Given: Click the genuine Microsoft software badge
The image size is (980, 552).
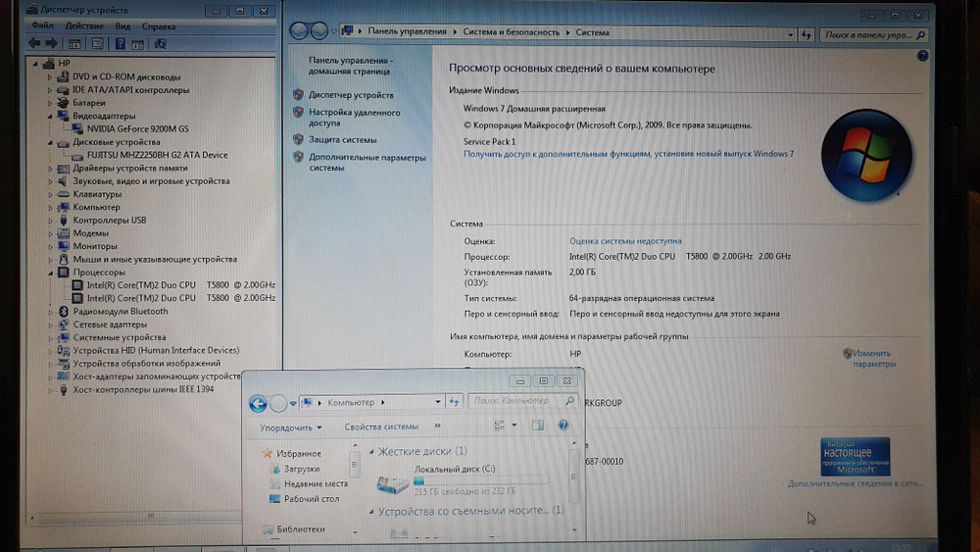Looking at the screenshot, I should click(x=855, y=456).
